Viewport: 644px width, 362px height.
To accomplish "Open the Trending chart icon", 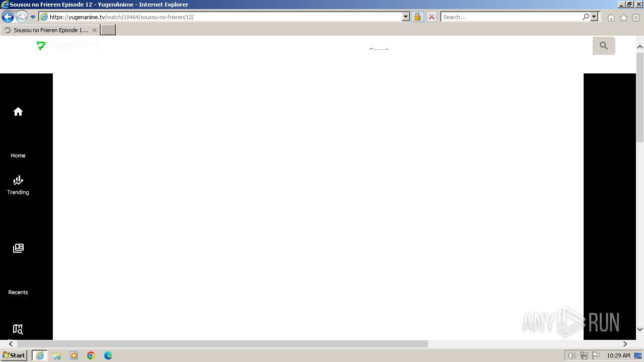I will pyautogui.click(x=18, y=180).
